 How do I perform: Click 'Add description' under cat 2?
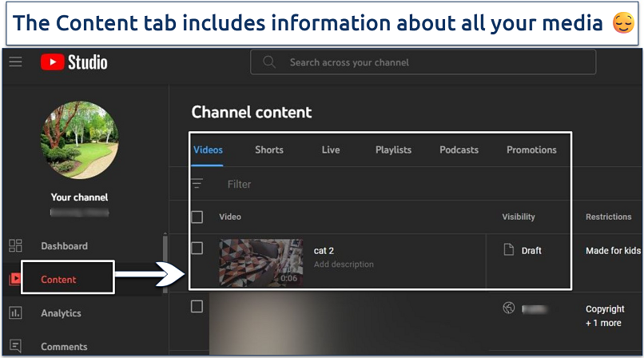coord(344,265)
